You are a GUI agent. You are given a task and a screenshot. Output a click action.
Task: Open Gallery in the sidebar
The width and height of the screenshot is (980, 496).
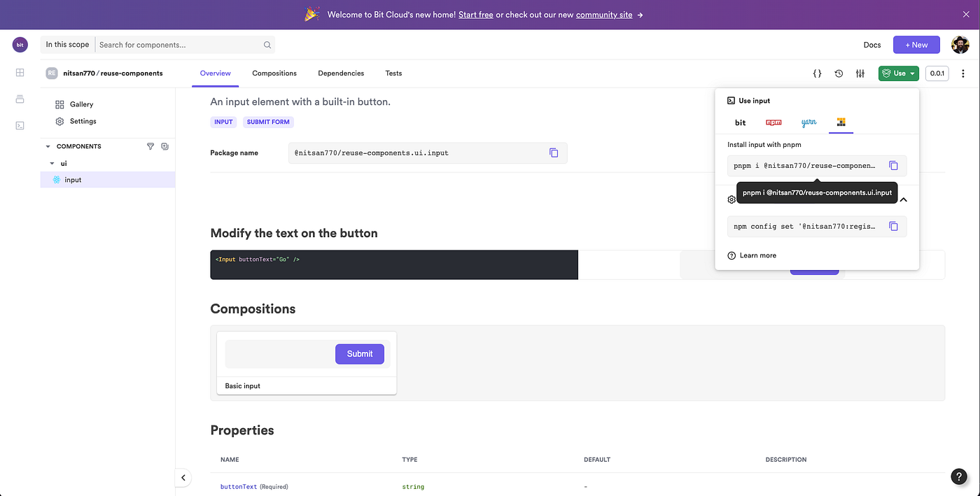coord(81,104)
